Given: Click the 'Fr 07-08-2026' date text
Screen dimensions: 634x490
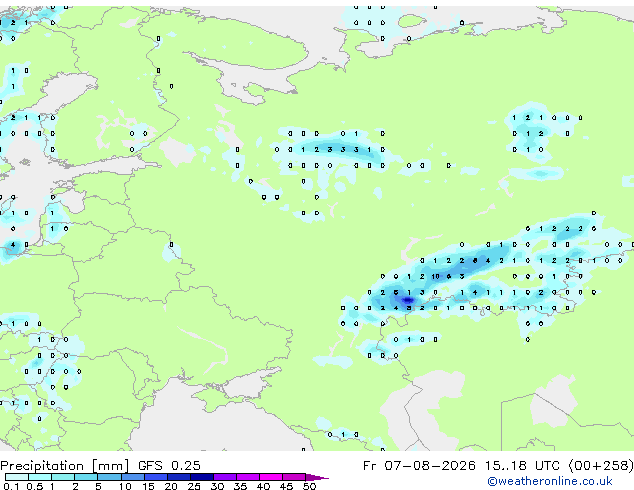Looking at the screenshot, I should pos(419,466).
